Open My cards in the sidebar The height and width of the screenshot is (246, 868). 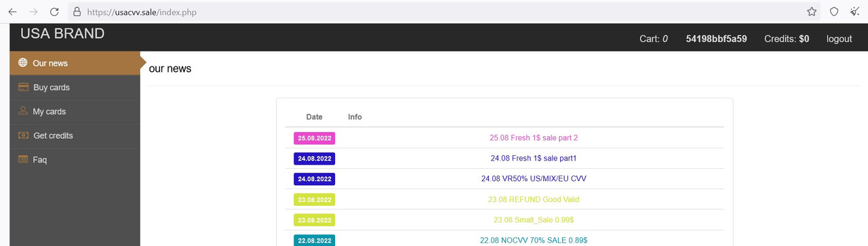point(75,111)
